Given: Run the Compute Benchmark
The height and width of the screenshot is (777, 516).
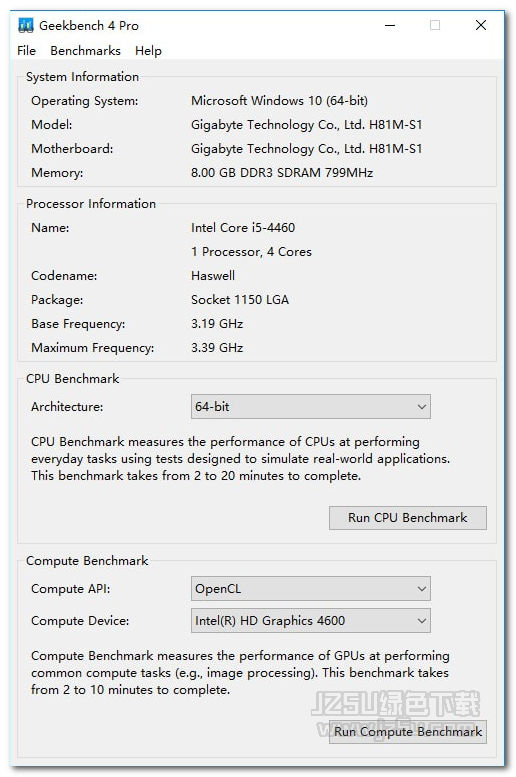Looking at the screenshot, I should [x=407, y=732].
